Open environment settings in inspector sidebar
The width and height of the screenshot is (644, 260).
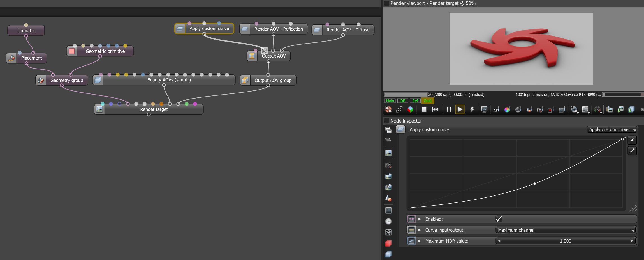coord(388,176)
